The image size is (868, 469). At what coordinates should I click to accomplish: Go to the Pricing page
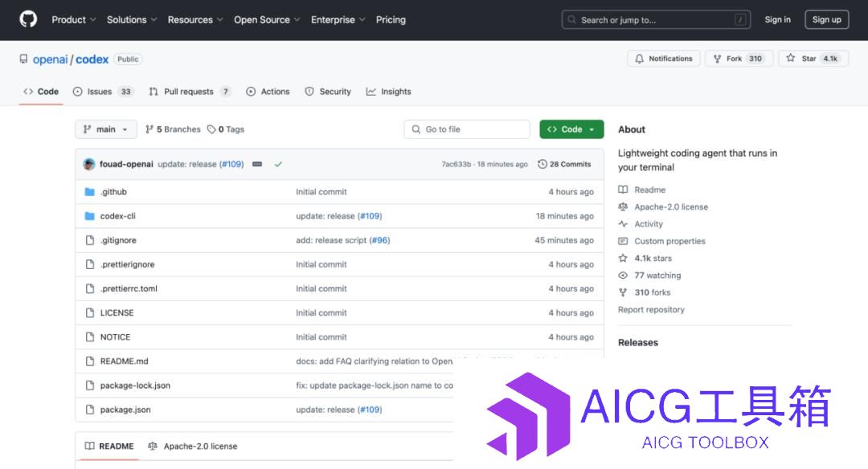coord(391,20)
